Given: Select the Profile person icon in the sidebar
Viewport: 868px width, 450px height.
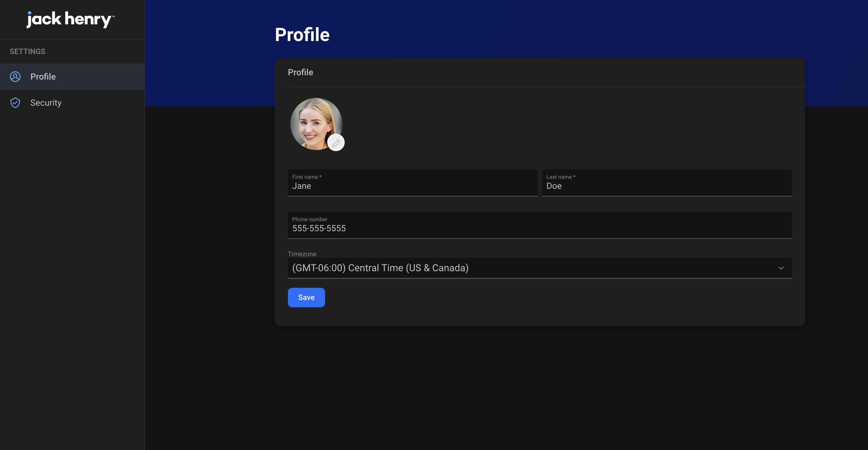Looking at the screenshot, I should coord(15,77).
